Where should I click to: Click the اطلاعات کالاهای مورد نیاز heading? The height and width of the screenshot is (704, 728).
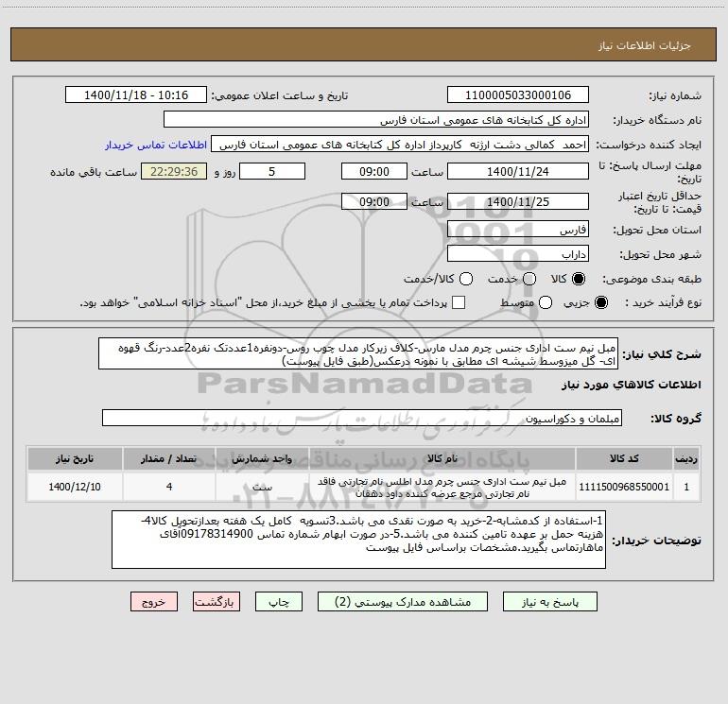632,385
